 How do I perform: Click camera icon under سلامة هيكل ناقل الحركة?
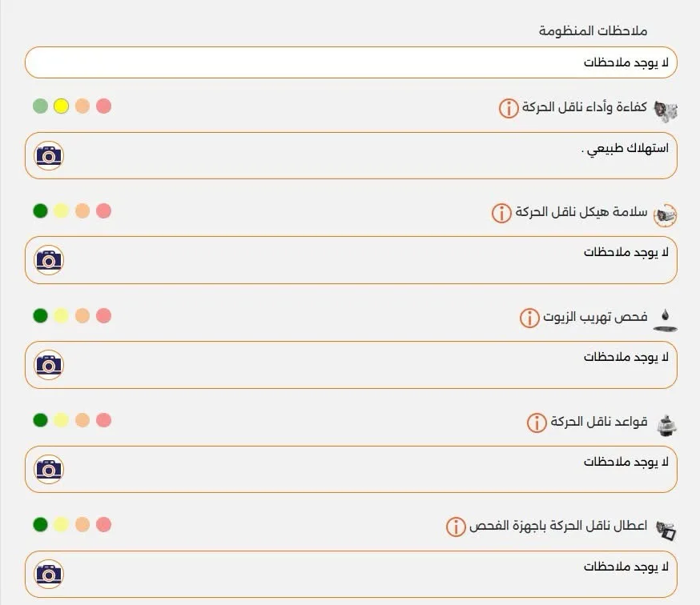[50, 260]
